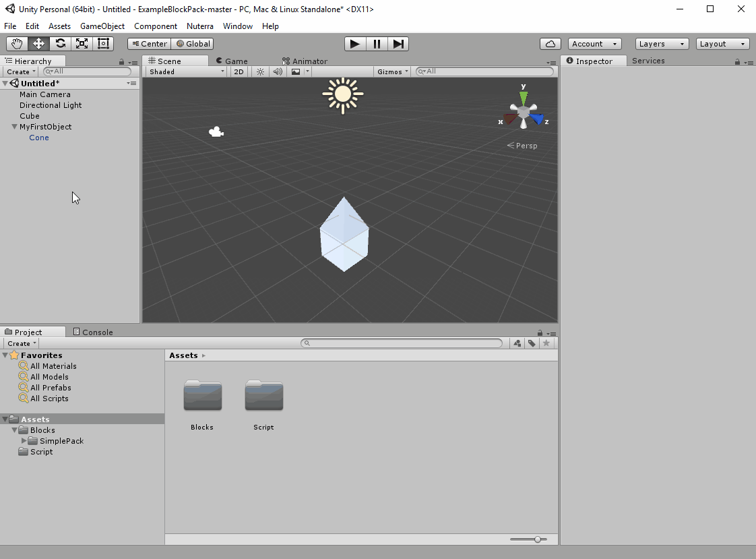Open Shaded draw mode dropdown

(187, 71)
